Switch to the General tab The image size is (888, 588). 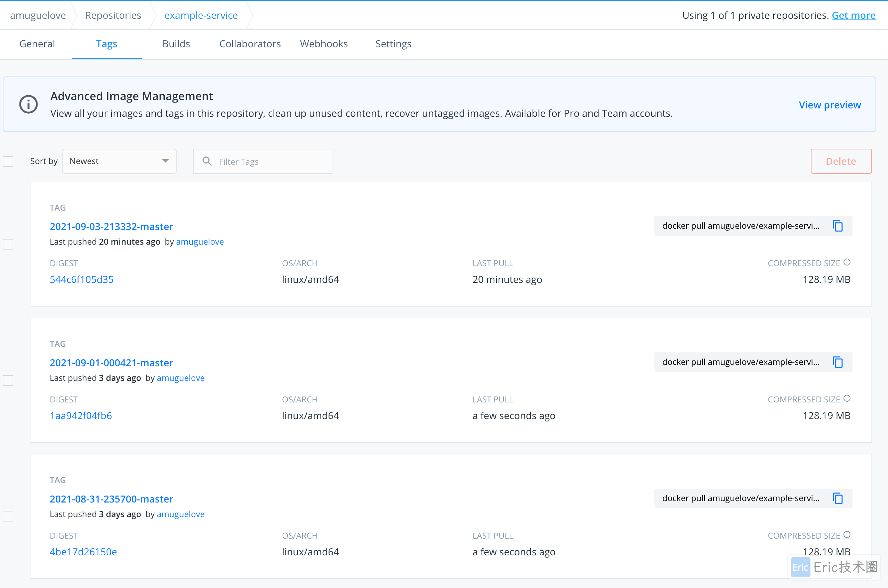pyautogui.click(x=37, y=44)
